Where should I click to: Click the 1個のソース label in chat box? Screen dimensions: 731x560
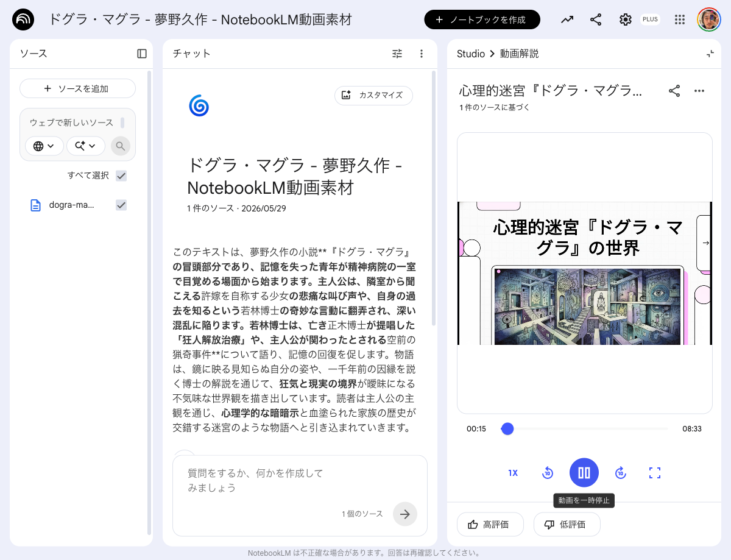362,514
